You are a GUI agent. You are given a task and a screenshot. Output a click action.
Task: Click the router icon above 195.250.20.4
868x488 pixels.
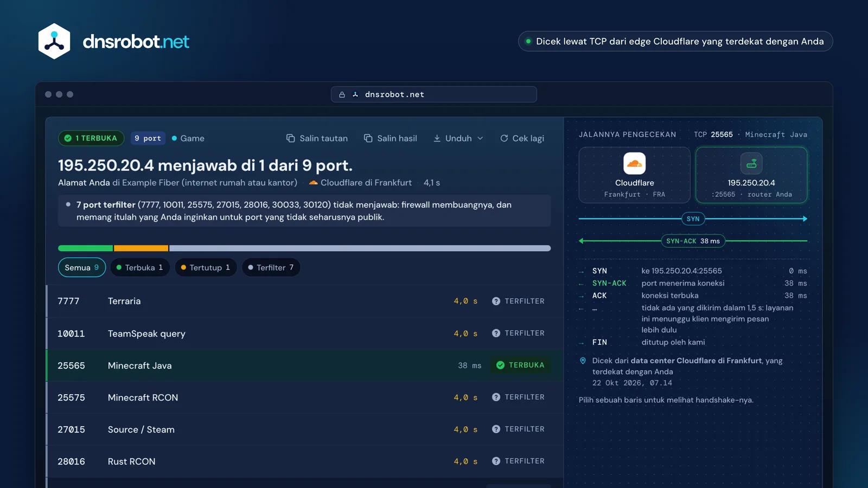[x=751, y=163]
